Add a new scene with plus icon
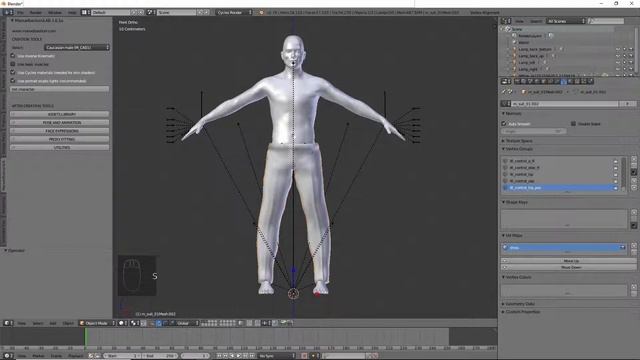The image size is (640, 360). click(200, 12)
